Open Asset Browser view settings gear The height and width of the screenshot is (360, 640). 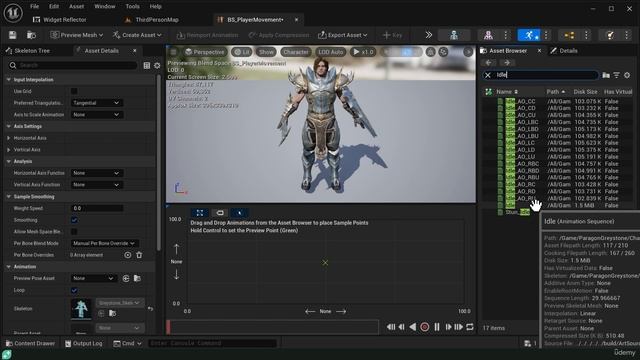(627, 75)
